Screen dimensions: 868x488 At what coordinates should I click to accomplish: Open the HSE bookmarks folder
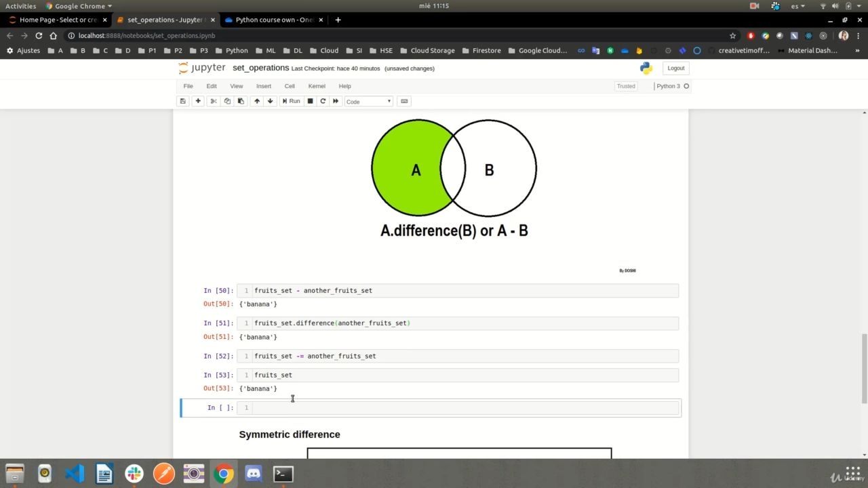[x=380, y=50]
